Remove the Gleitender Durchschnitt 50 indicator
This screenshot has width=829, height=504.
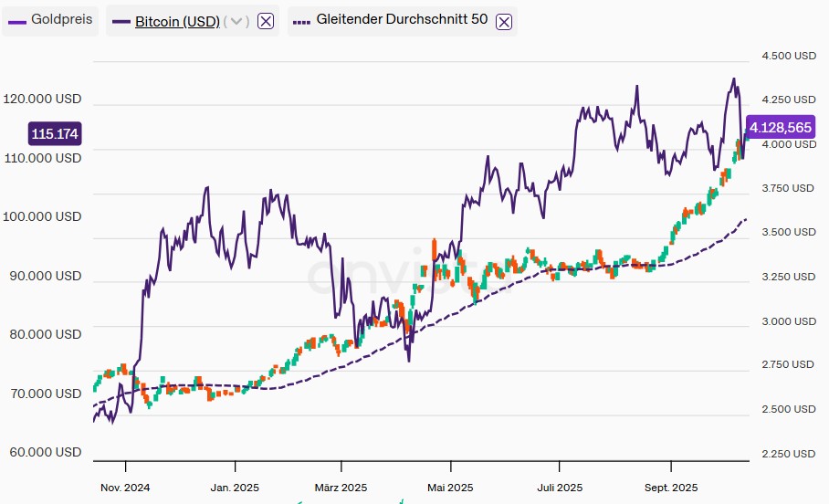503,21
